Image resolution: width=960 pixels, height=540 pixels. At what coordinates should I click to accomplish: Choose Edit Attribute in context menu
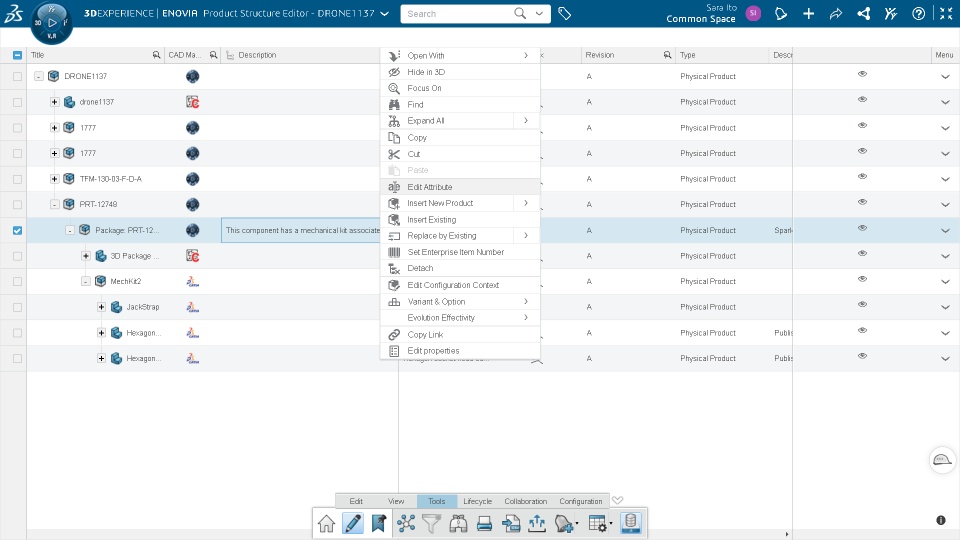(460, 187)
